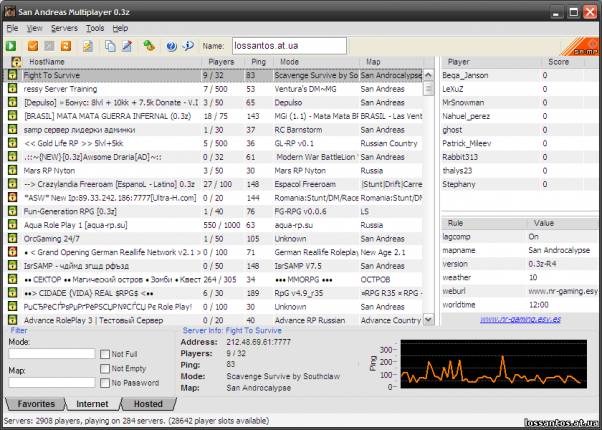Enable the Not Full filter checkbox
Image resolution: width=602 pixels, height=430 pixels.
[x=104, y=354]
